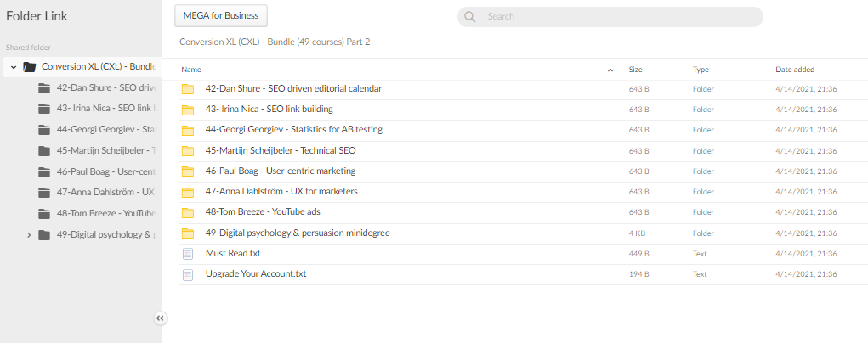This screenshot has width=868, height=343.
Task: Click text file icon for Upgrade Your Account.txt
Action: (188, 274)
